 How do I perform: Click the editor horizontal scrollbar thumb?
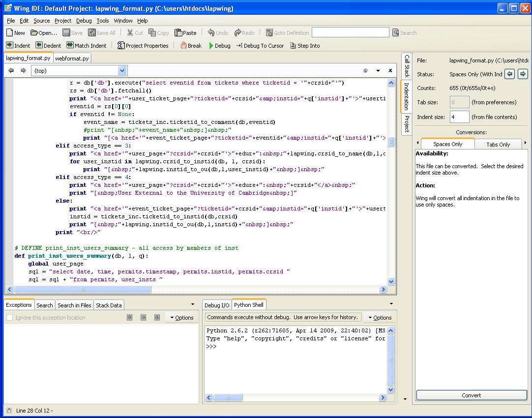(83, 290)
